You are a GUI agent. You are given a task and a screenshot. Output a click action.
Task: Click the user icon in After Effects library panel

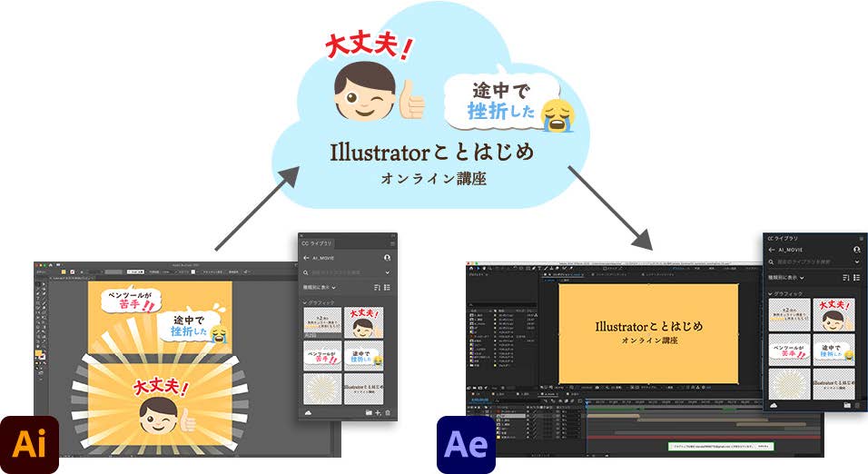tap(857, 250)
